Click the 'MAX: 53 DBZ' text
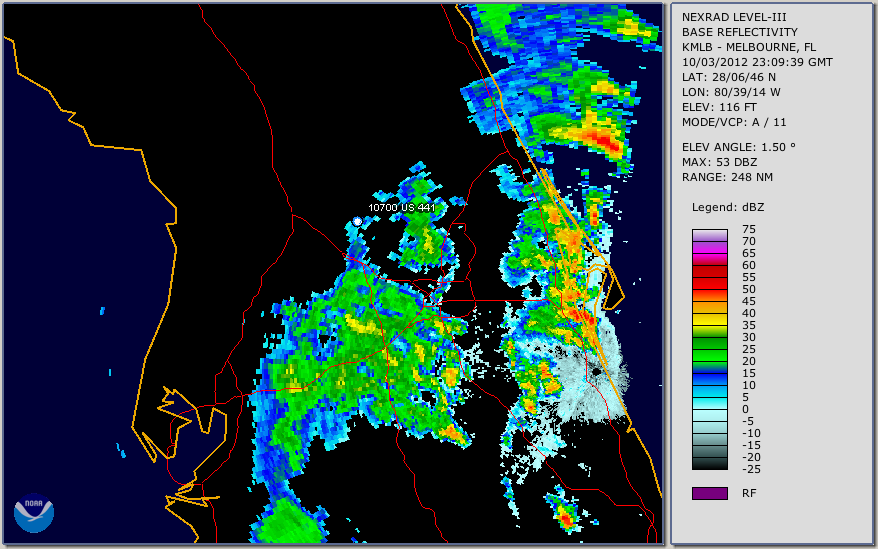 pyautogui.click(x=719, y=162)
